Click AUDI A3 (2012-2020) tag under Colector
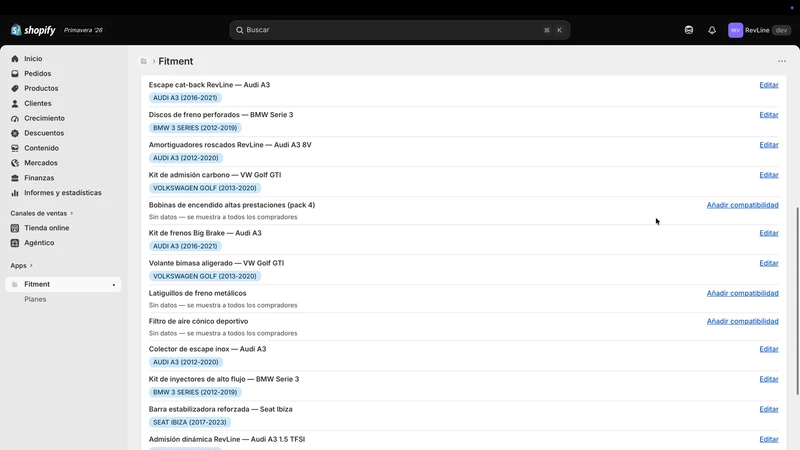 tap(186, 362)
